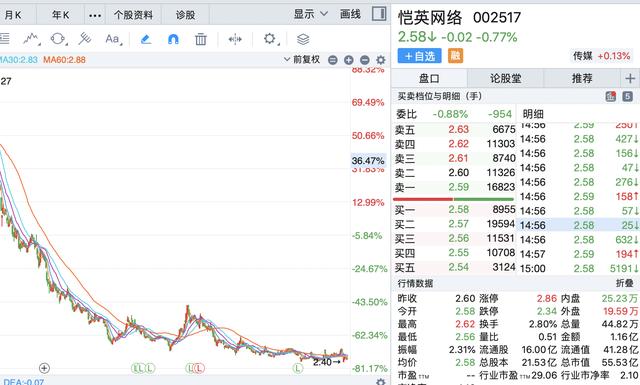Click 涨停 value 2.86

click(547, 298)
